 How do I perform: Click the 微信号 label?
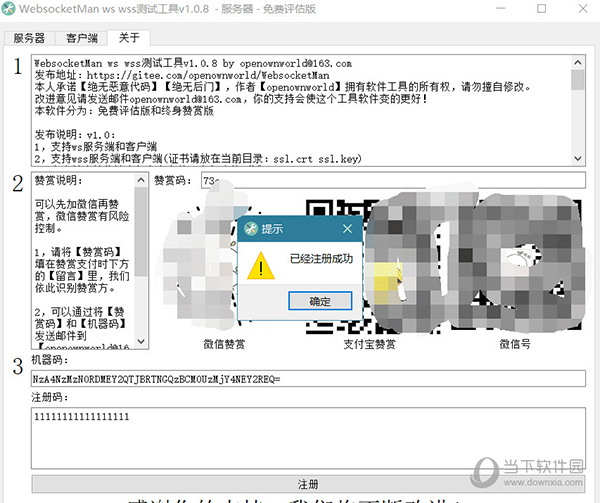tap(515, 344)
